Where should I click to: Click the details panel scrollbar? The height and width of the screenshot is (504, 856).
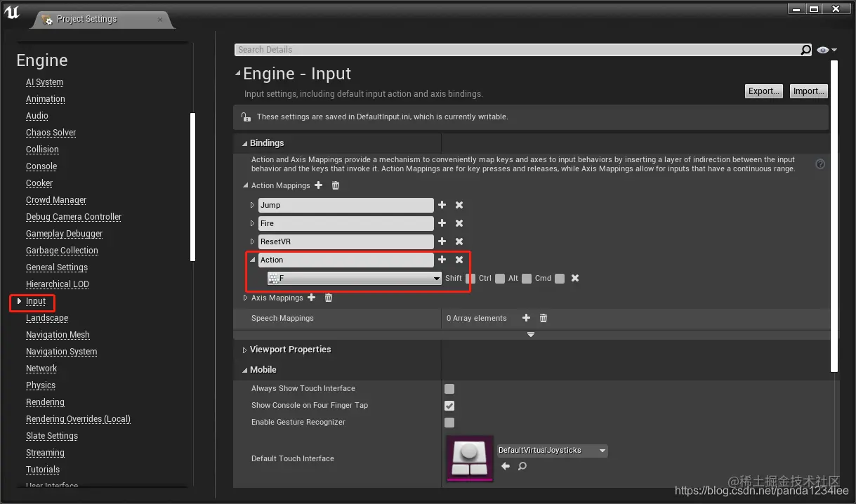click(834, 215)
